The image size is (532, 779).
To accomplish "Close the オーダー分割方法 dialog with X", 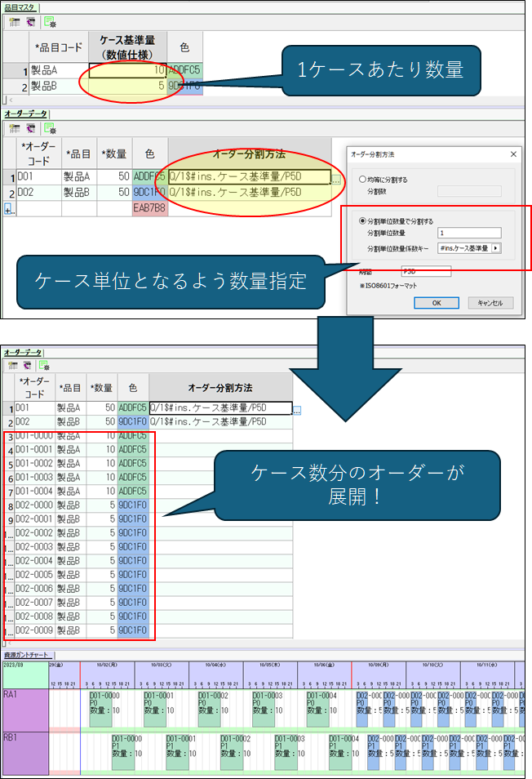I will [513, 154].
